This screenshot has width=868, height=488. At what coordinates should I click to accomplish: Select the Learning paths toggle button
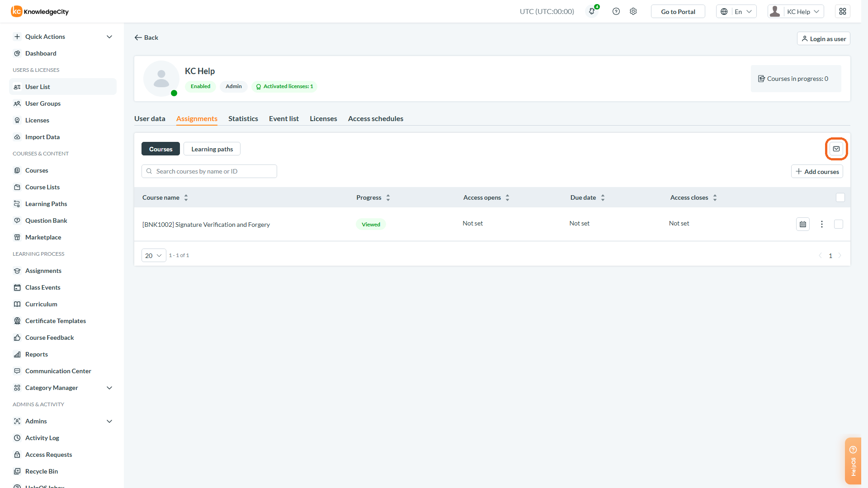pyautogui.click(x=212, y=149)
